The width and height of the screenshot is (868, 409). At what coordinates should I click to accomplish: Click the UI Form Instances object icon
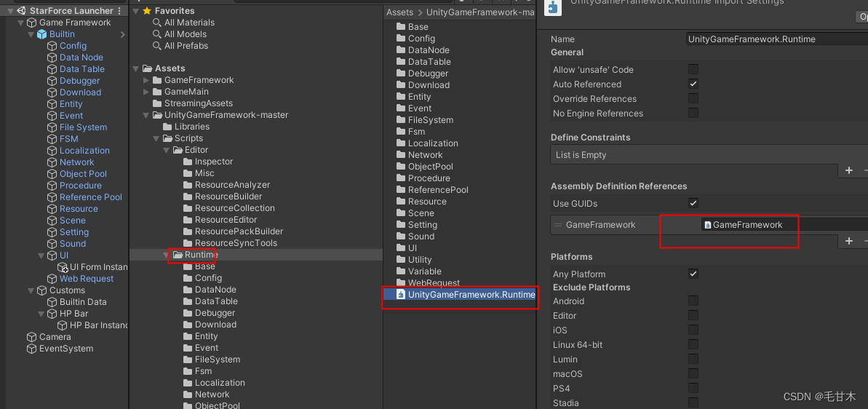pyautogui.click(x=62, y=267)
